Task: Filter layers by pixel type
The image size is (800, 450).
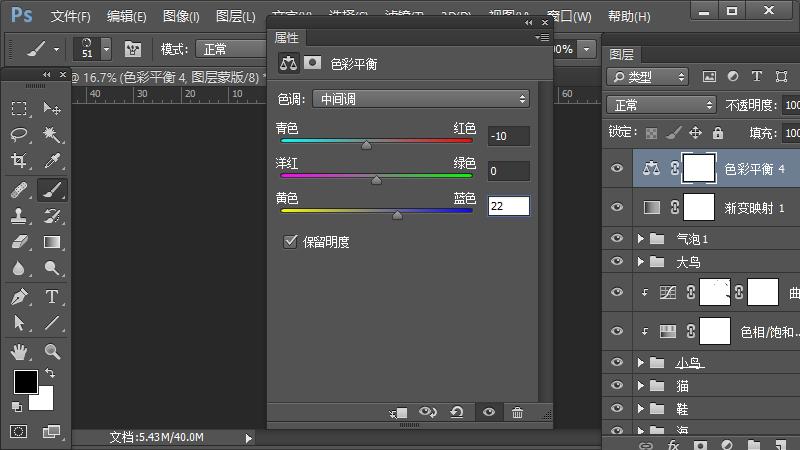Action: click(x=709, y=77)
